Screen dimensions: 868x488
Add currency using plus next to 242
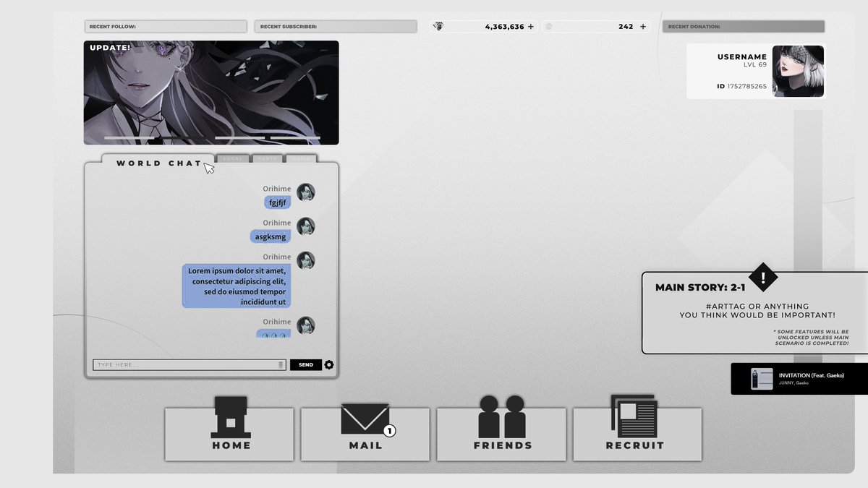point(643,27)
